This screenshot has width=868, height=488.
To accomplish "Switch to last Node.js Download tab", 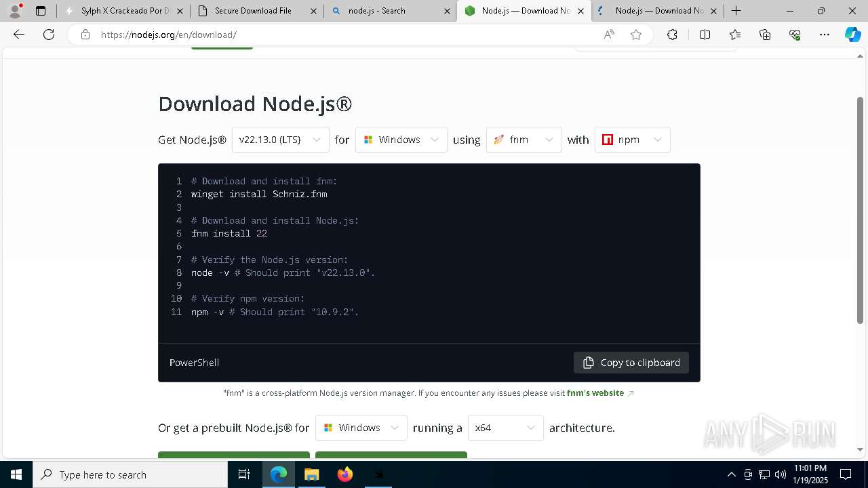I will coord(657,11).
